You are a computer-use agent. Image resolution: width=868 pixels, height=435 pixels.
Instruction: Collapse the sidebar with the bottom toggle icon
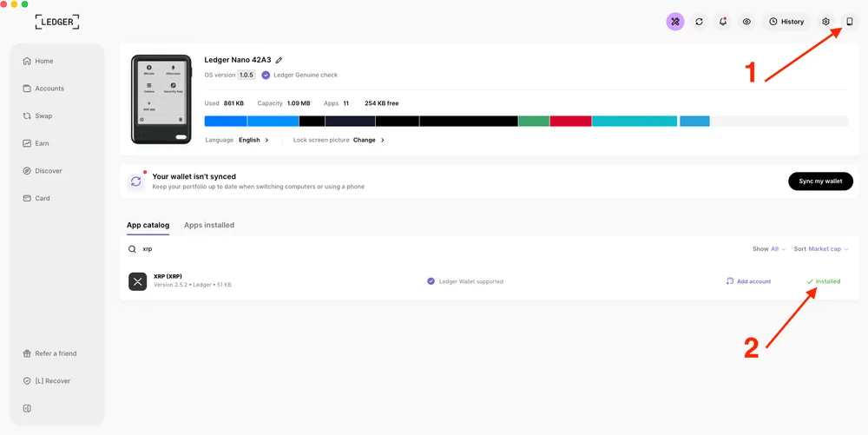click(x=27, y=408)
